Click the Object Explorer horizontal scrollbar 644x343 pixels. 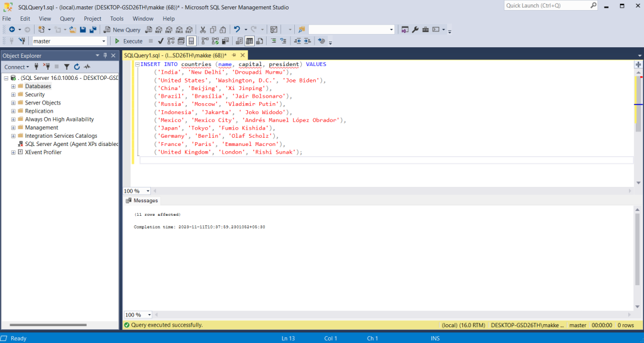[x=48, y=325]
